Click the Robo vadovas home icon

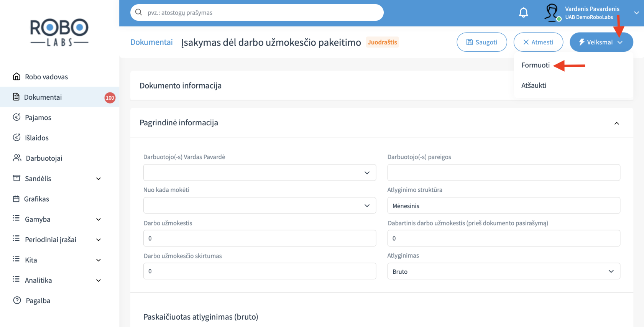click(16, 76)
